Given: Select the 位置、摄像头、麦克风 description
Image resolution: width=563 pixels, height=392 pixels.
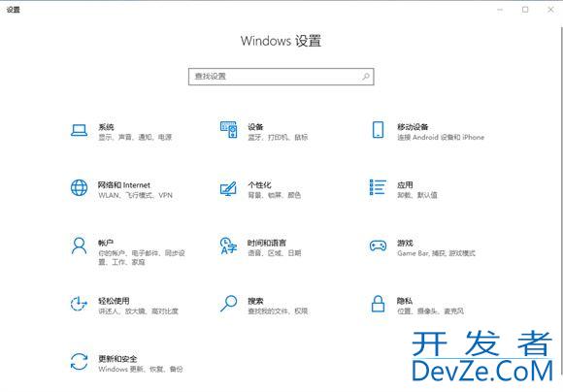Looking at the screenshot, I should click(430, 311).
